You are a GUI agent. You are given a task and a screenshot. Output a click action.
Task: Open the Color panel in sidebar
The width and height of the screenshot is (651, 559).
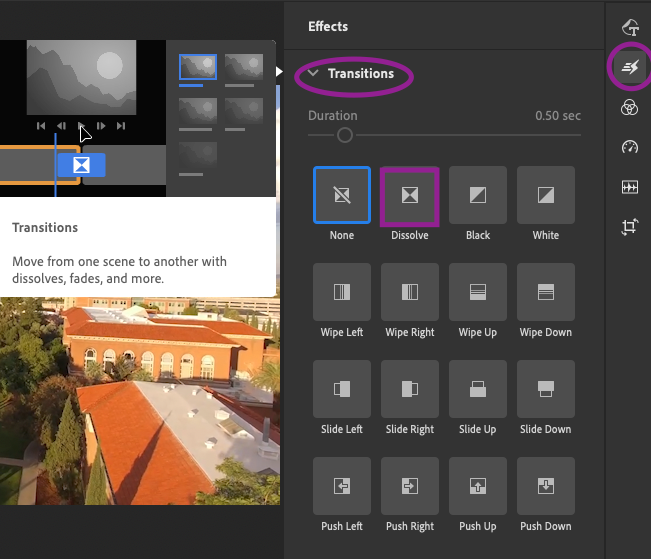click(629, 107)
